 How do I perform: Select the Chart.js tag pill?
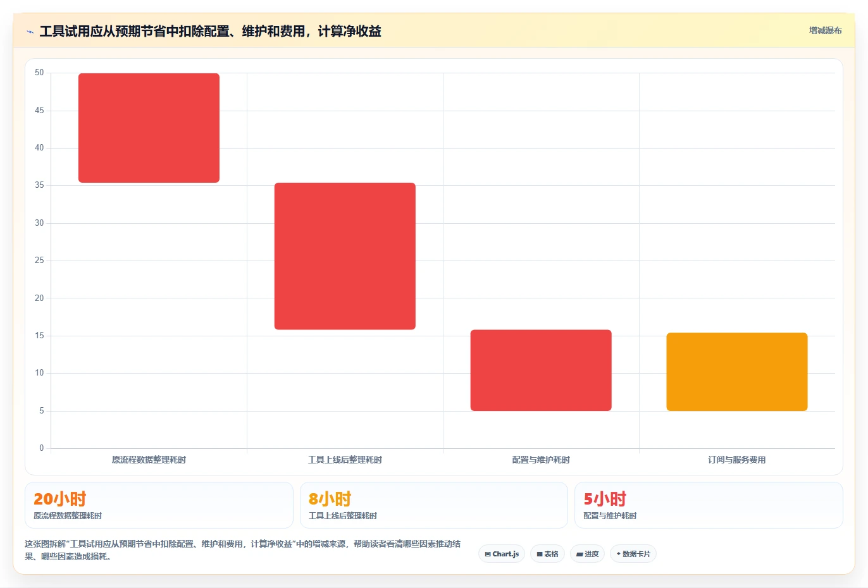pyautogui.click(x=502, y=554)
